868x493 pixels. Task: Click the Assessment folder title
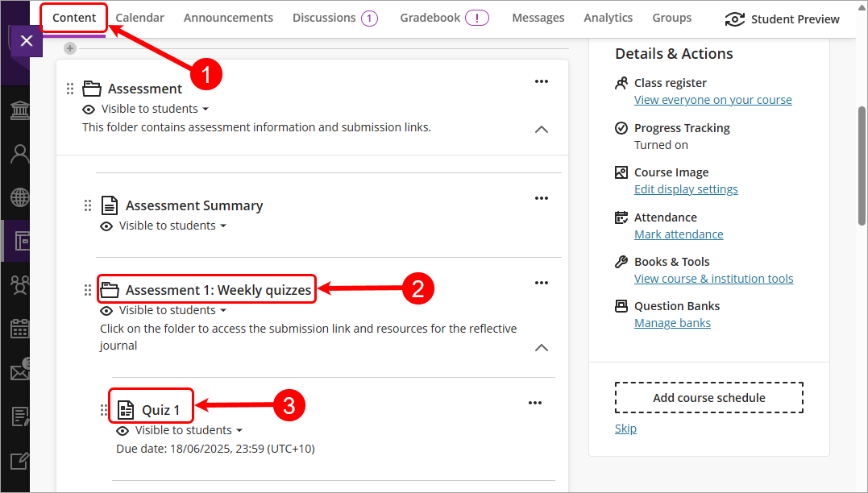(x=144, y=89)
